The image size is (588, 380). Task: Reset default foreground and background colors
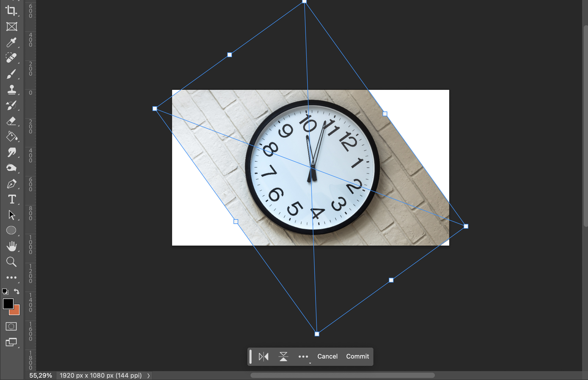[x=5, y=292]
